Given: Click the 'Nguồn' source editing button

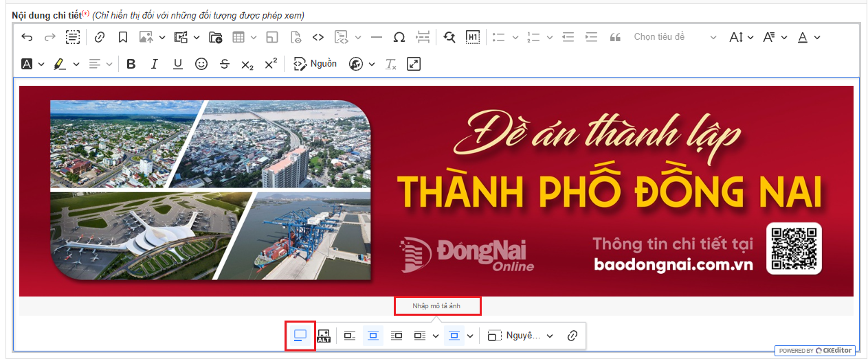Looking at the screenshot, I should coord(315,64).
